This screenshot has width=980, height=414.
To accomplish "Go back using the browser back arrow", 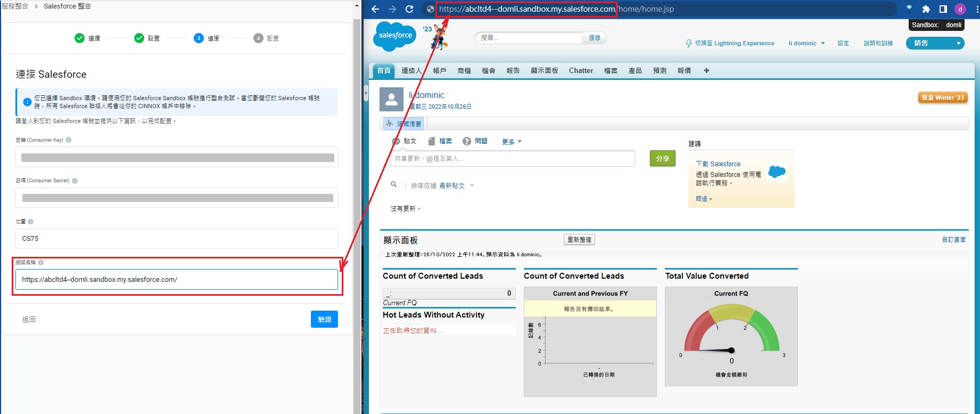I will point(375,9).
